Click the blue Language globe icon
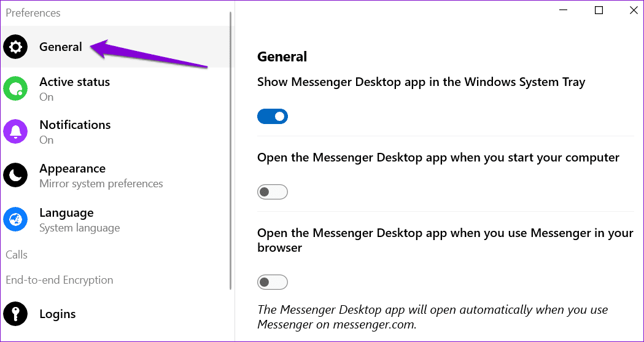The height and width of the screenshot is (342, 644). 15,219
